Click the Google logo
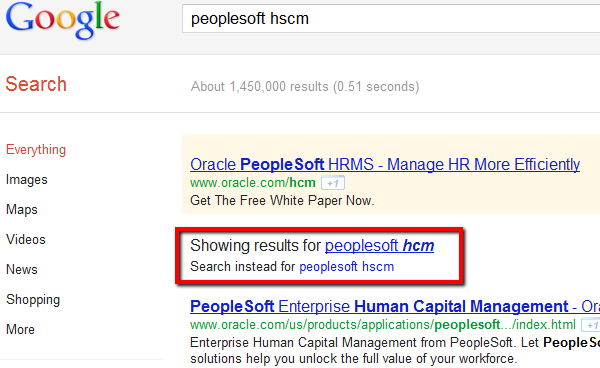 coord(63,20)
